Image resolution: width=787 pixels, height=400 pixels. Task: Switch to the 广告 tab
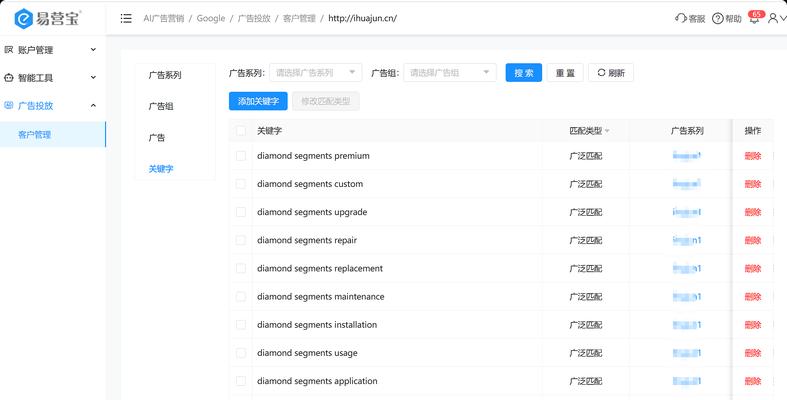pos(157,138)
